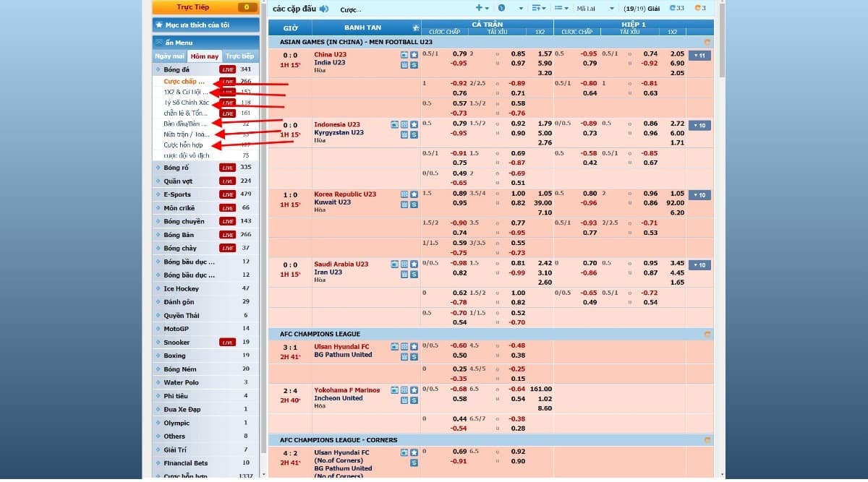Click the money icon for Ulsan Hyundai FC
The width and height of the screenshot is (868, 482).
[x=414, y=356]
